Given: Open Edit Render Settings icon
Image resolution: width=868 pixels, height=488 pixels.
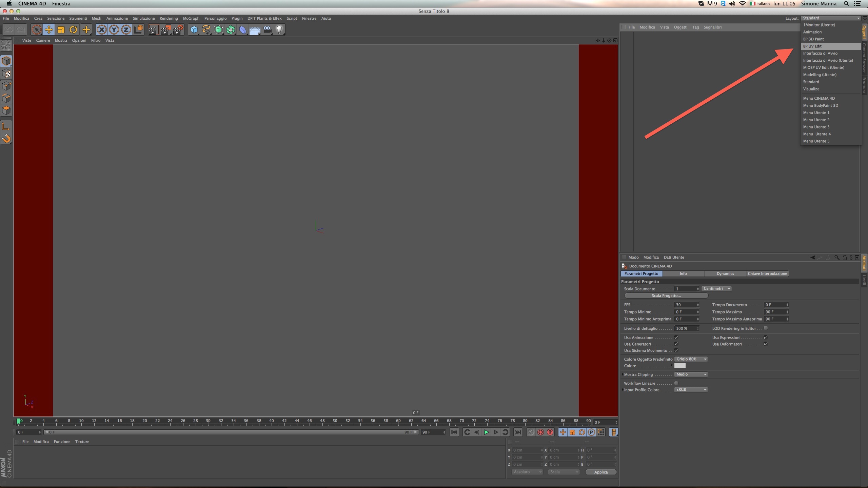Looking at the screenshot, I should tap(178, 30).
